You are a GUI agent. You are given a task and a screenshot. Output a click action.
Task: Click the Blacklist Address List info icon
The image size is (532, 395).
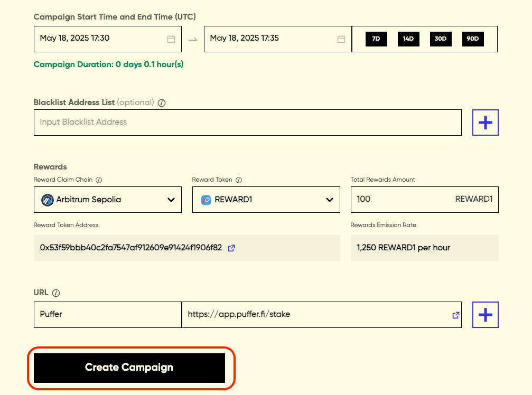[162, 103]
